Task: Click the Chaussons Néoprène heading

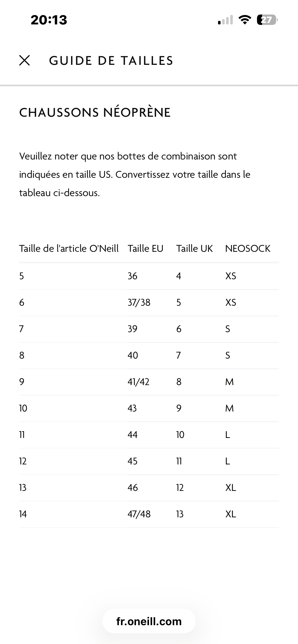Action: pos(95,112)
